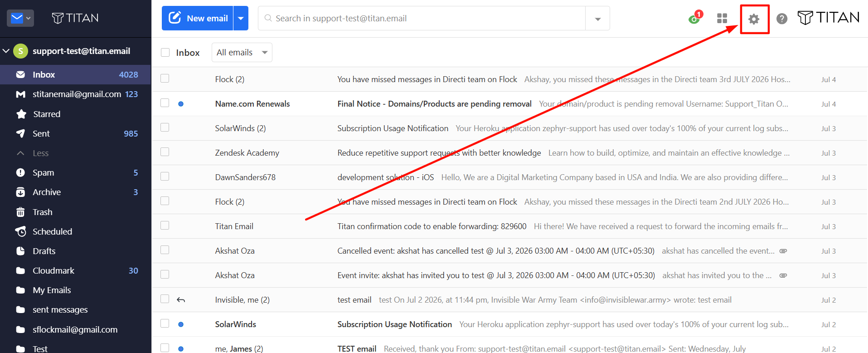868x353 pixels.
Task: Select the Zendesk Academy email checkbox
Action: [x=165, y=152]
